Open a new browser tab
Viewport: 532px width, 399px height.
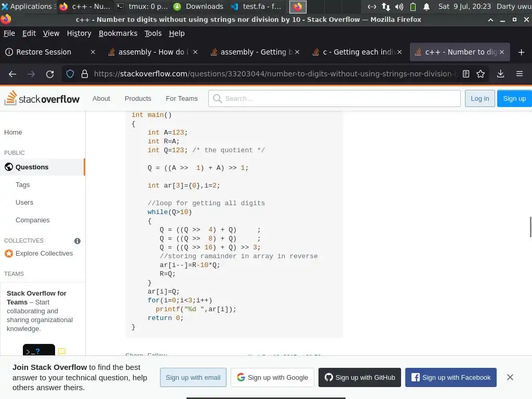(522, 52)
